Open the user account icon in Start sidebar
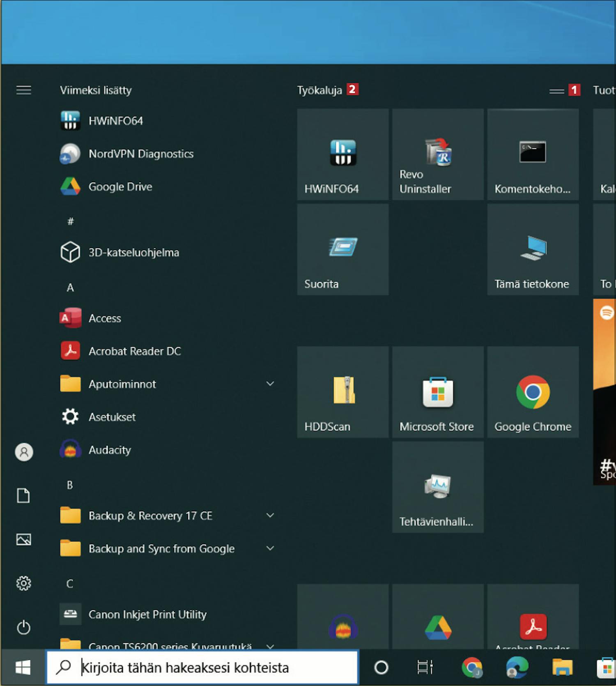 (24, 452)
